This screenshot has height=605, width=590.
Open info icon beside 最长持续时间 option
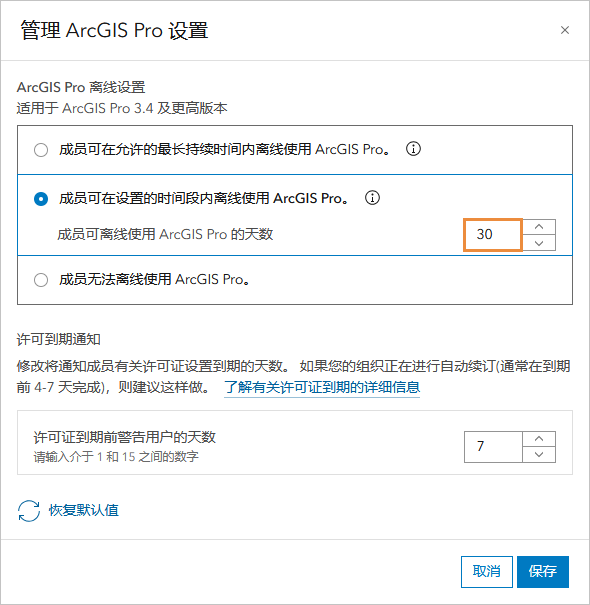pos(413,149)
